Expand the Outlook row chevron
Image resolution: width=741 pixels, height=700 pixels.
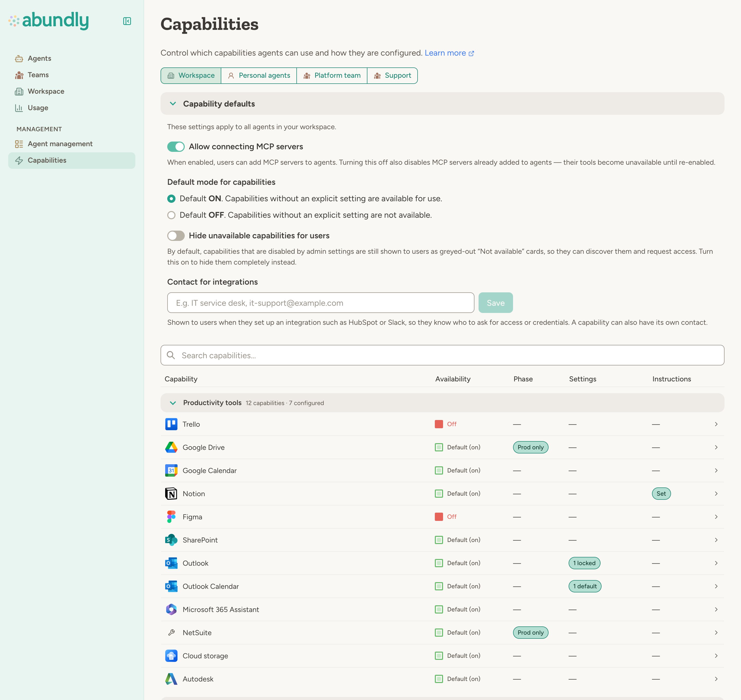(716, 563)
